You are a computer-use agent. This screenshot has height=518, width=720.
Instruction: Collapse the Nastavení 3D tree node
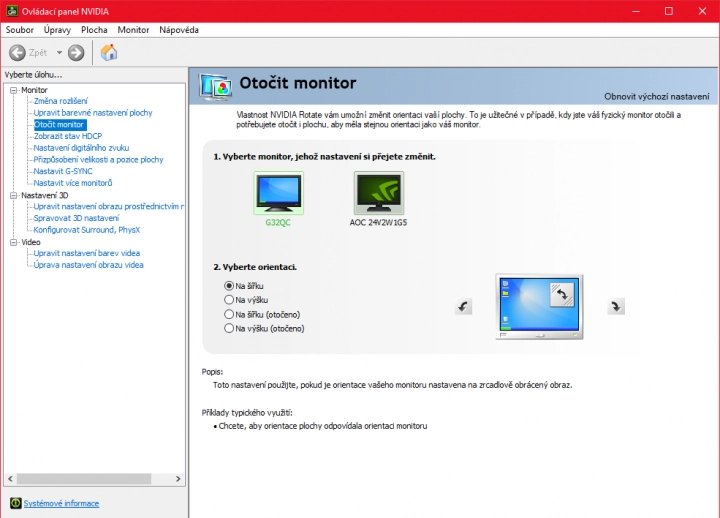click(x=13, y=195)
